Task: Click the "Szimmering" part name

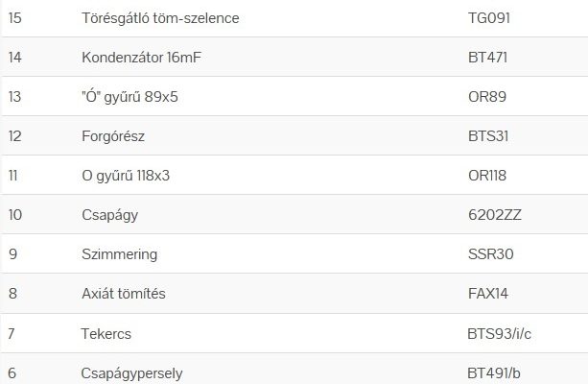Action: [120, 254]
